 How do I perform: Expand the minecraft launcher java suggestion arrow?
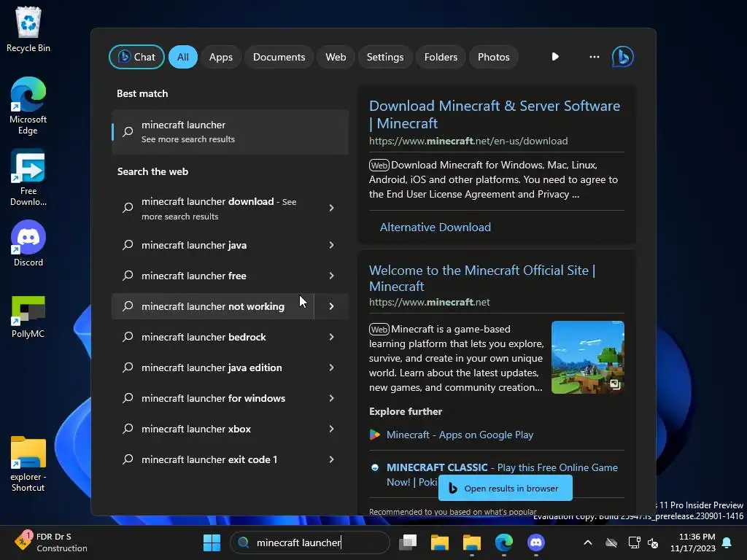pyautogui.click(x=332, y=245)
